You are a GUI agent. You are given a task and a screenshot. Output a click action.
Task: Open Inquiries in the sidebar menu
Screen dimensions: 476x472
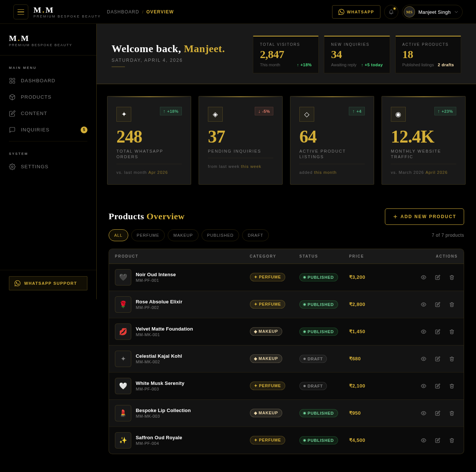[48, 130]
